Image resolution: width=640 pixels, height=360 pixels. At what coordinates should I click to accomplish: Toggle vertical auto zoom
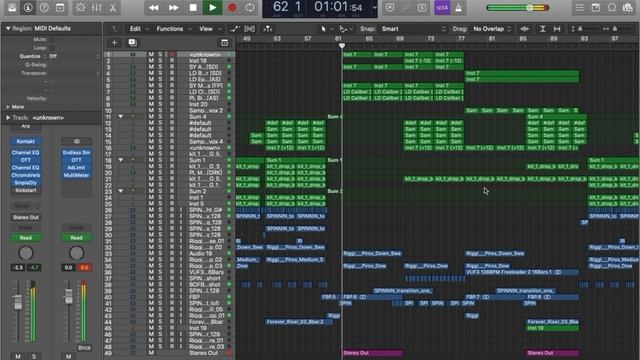point(542,29)
